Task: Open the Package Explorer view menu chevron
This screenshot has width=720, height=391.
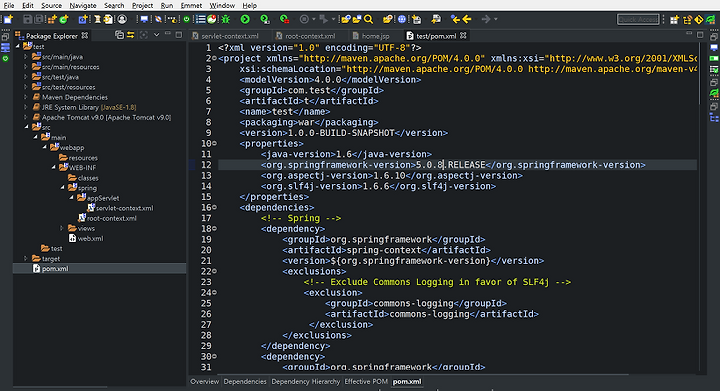Action: point(156,35)
